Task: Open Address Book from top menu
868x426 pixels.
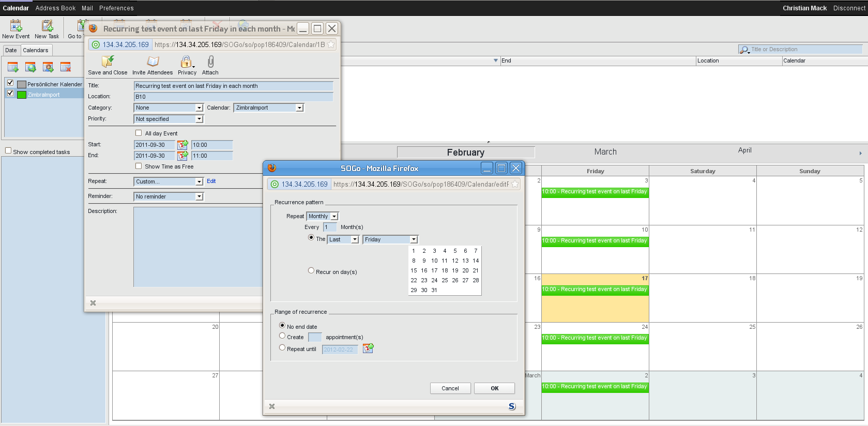Action: [x=55, y=8]
